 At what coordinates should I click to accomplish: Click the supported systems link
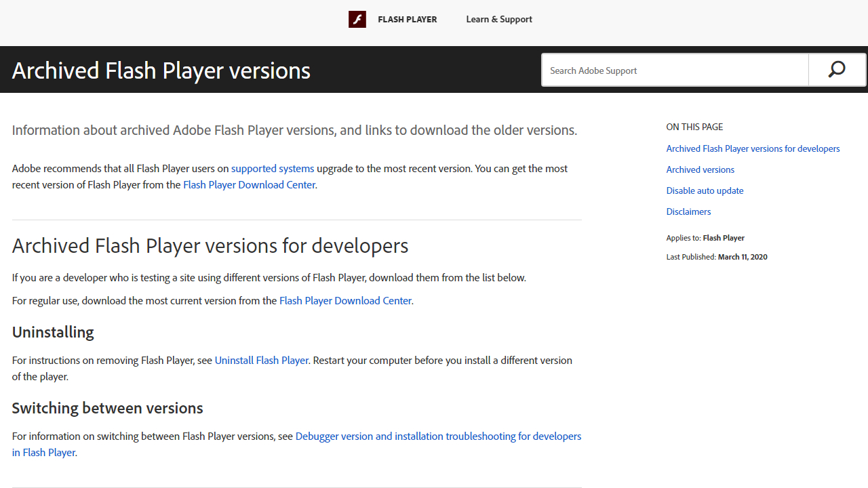[x=272, y=168]
